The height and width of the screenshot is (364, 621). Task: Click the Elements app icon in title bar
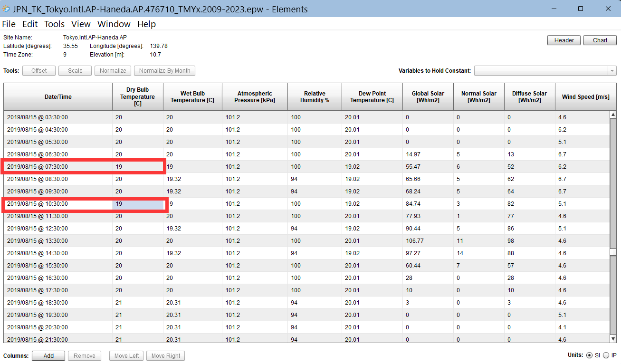(6, 9)
